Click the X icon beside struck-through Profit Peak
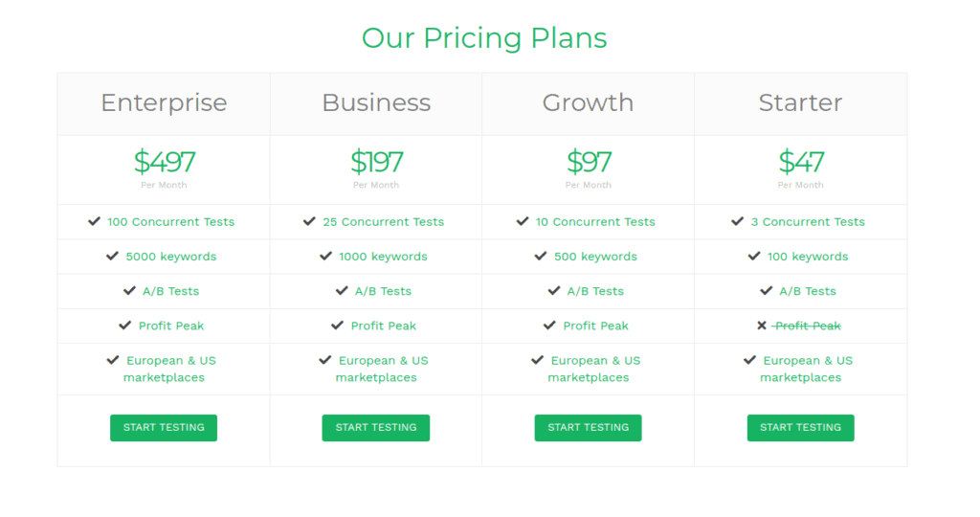Screen dimensions: 980x517 click(x=761, y=326)
